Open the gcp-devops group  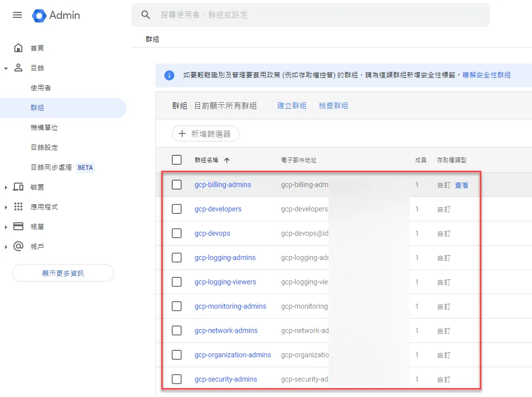212,233
